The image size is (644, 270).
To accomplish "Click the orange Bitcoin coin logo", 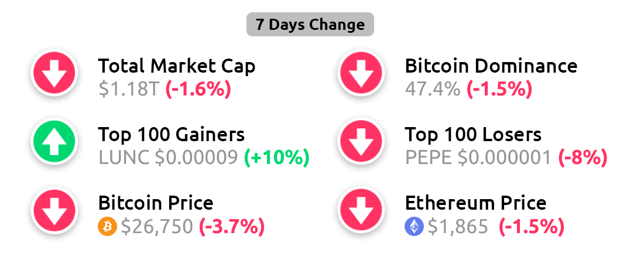I will 108,227.
